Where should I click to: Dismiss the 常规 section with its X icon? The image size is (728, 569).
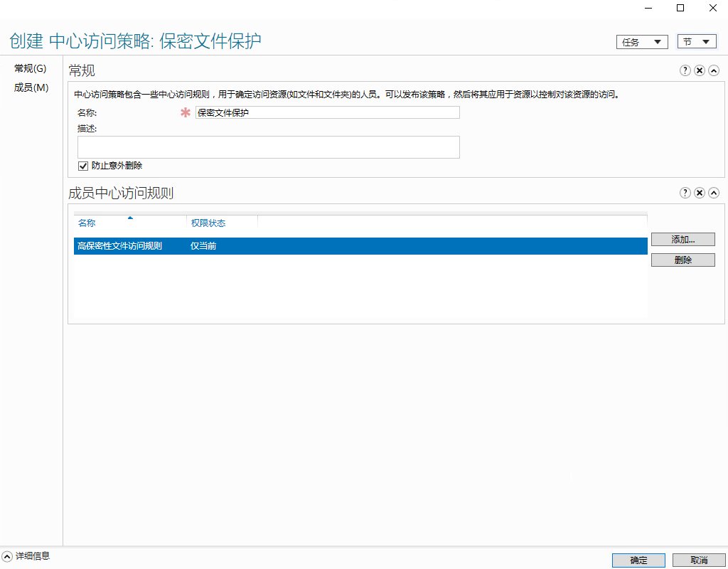click(699, 70)
